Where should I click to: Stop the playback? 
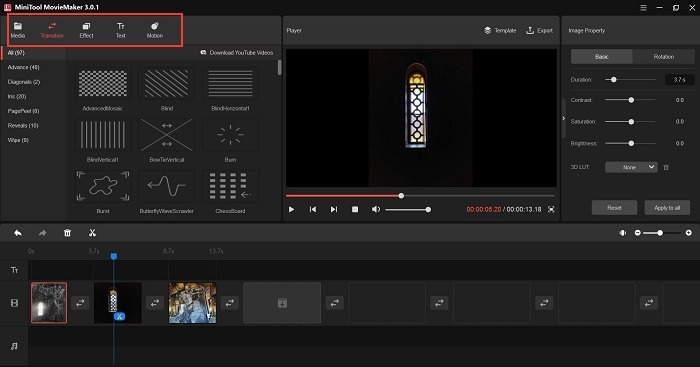(x=355, y=209)
